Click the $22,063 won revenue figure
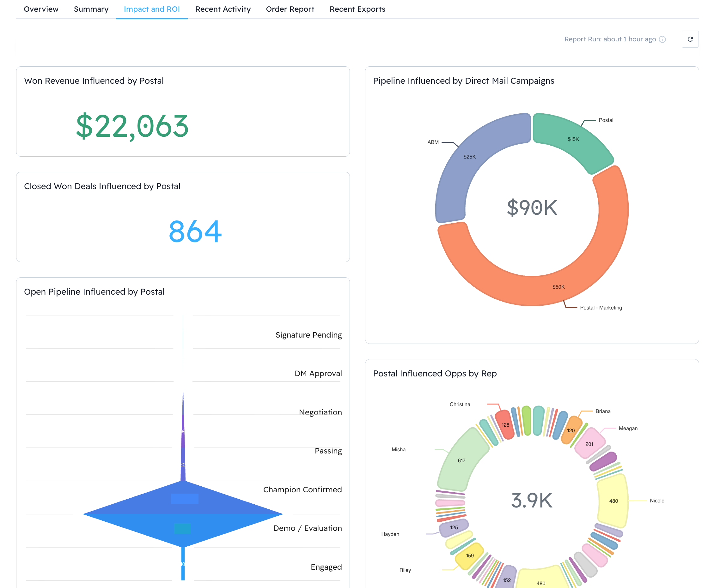The height and width of the screenshot is (588, 720). point(132,126)
